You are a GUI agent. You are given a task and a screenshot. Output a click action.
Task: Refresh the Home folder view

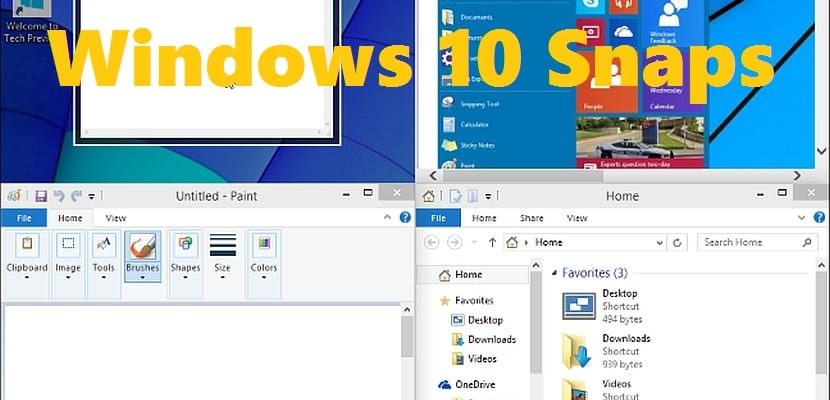677,243
